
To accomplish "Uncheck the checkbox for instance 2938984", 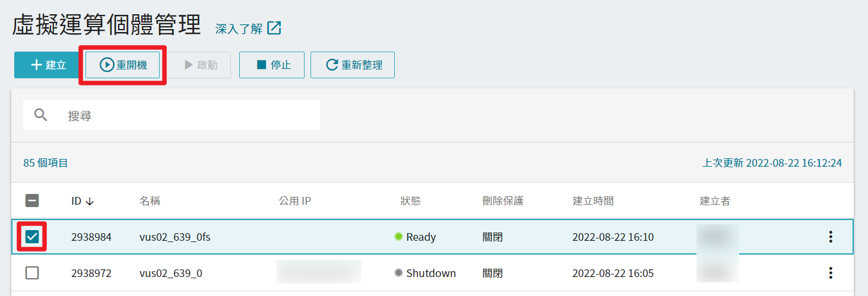I will click(x=32, y=237).
